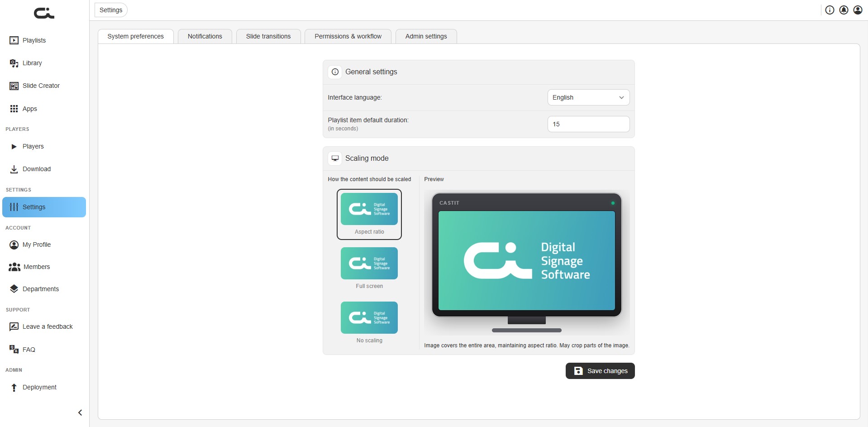Screen dimensions: 868x427
Task: Open the Apps grid icon
Action: (14, 109)
